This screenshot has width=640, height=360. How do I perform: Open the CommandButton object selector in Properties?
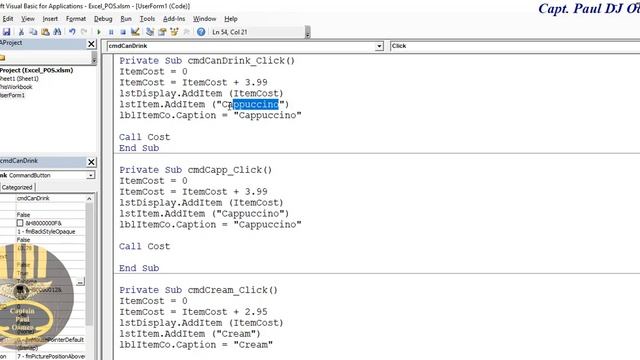coord(91,175)
